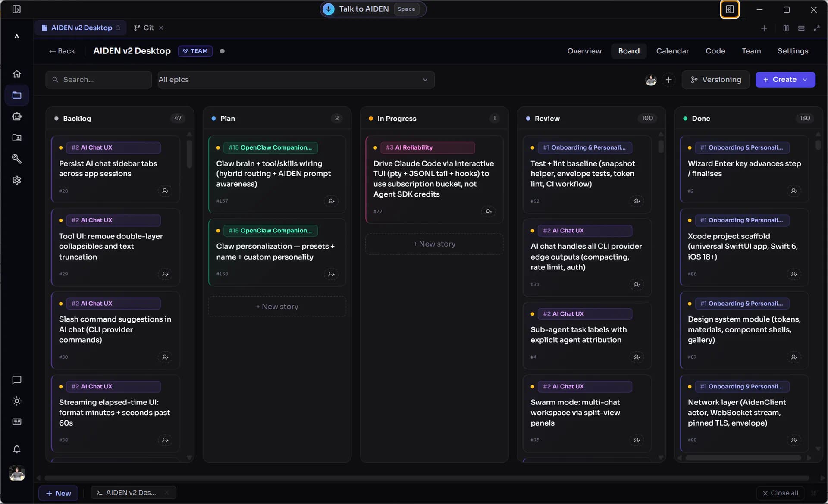
Task: Open the chat bubble icon in sidebar
Action: (17, 380)
